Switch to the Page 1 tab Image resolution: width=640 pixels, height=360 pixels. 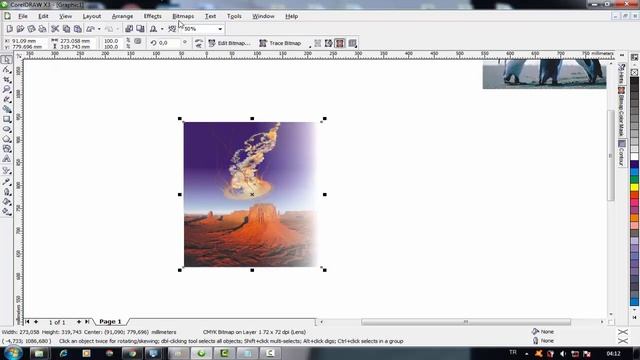click(110, 322)
